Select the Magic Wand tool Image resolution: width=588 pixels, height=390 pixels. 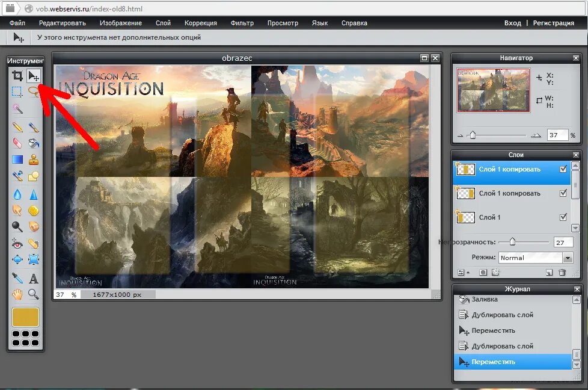point(17,109)
